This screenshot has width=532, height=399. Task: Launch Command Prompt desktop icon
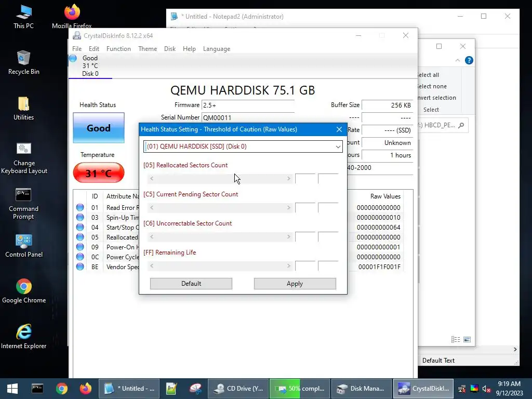click(23, 204)
